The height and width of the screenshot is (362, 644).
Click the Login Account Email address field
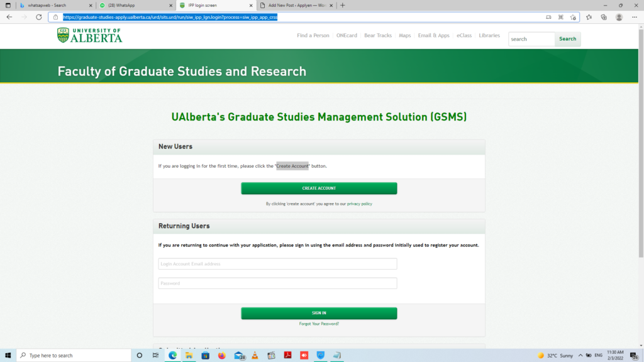[x=277, y=264]
